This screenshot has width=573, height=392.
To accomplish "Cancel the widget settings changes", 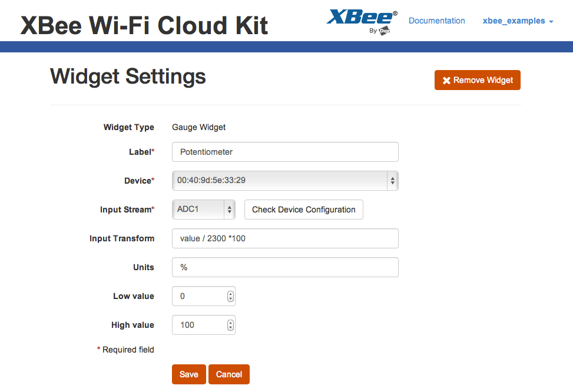I will coord(229,374).
